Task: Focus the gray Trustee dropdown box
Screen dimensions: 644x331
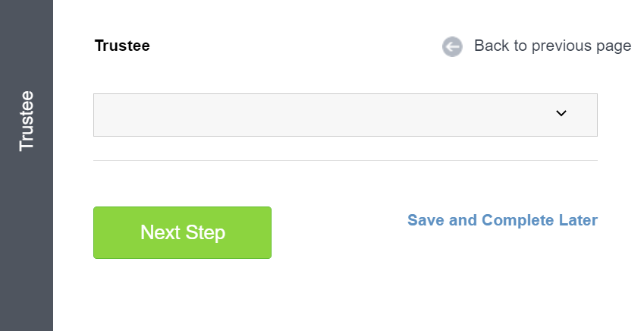Action: [x=345, y=115]
